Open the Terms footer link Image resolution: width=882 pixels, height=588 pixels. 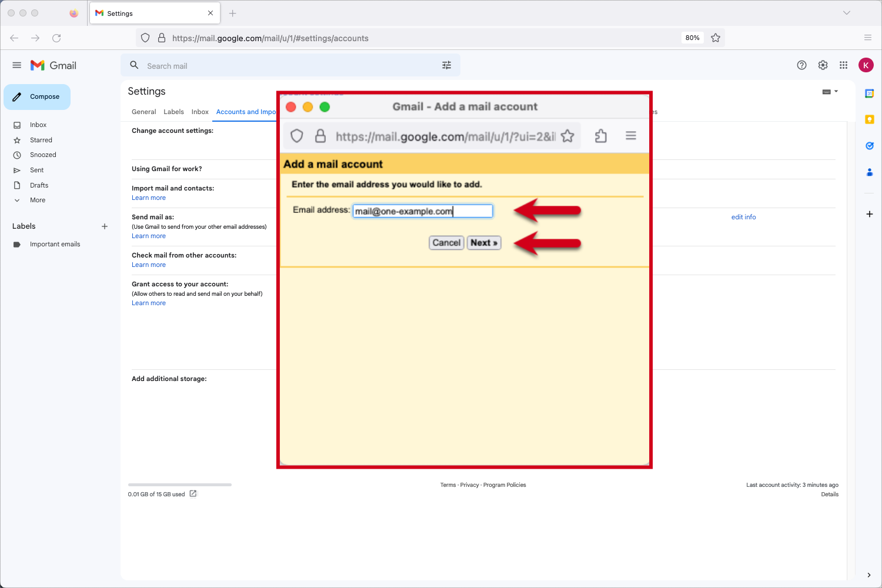tap(448, 485)
